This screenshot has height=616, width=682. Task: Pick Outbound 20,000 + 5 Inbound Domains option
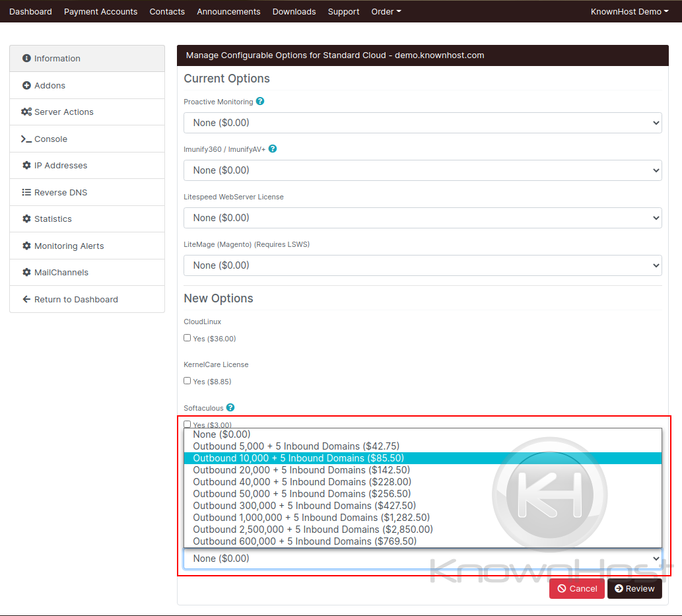click(423, 470)
